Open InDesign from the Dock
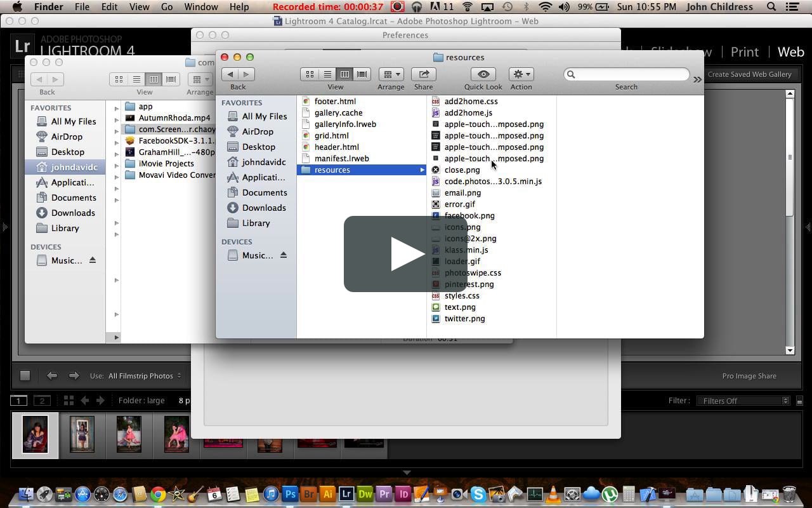The image size is (812, 508). [x=403, y=494]
